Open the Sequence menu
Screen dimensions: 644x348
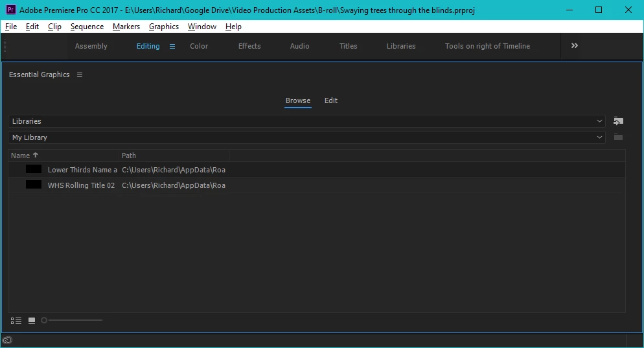click(87, 27)
